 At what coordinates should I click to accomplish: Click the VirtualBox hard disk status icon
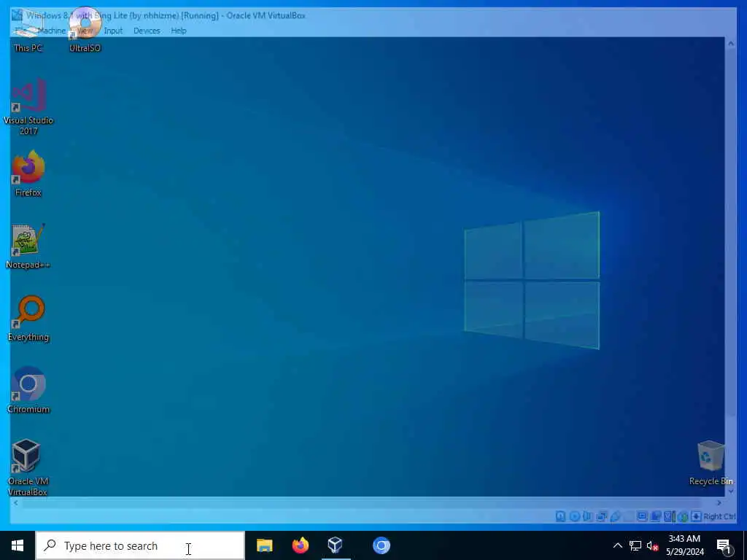pos(561,516)
